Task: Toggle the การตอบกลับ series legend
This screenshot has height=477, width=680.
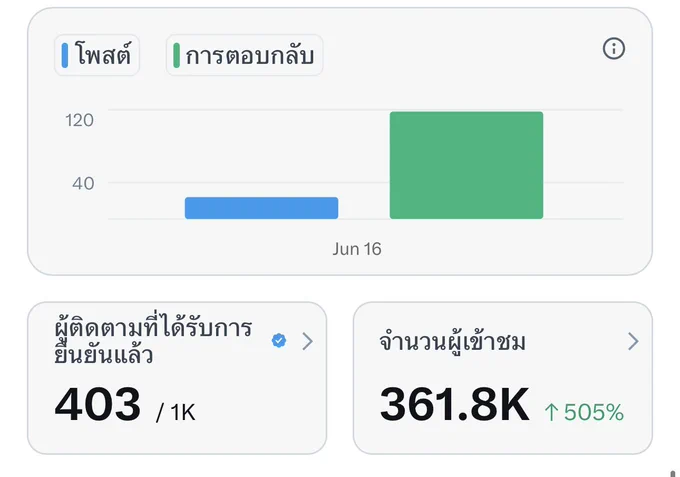Action: point(245,55)
